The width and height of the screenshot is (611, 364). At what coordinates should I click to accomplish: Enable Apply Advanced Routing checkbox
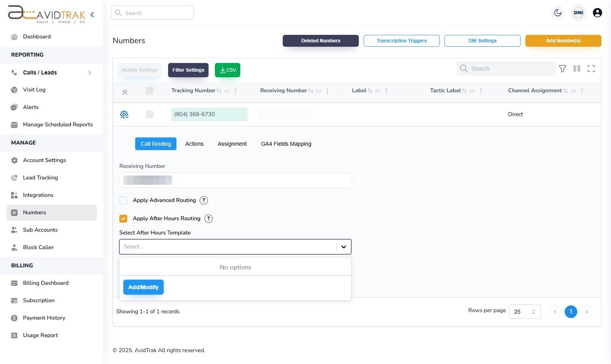coord(123,200)
